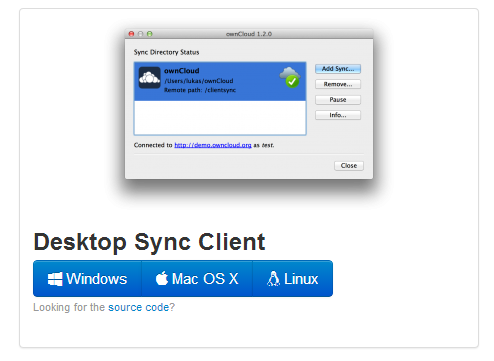
Task: Click the red close window button
Action: 131,34
